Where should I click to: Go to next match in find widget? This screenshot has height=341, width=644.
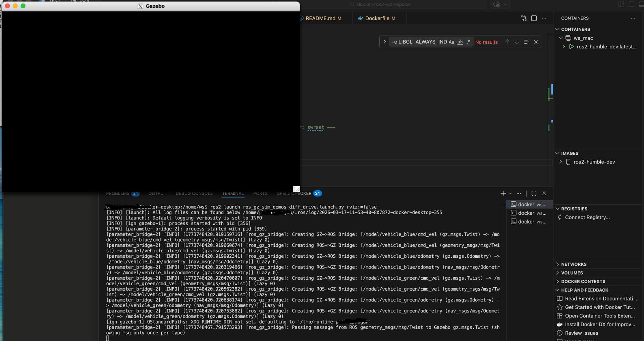click(517, 42)
